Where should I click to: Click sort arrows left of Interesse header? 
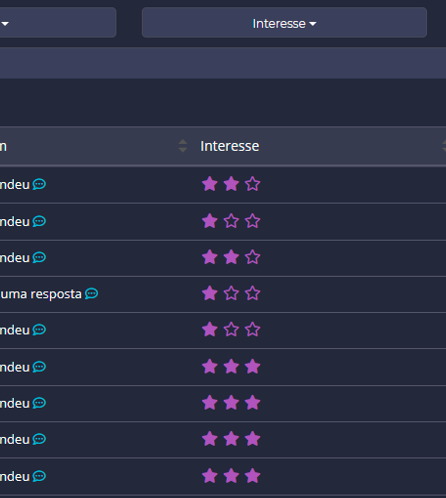(x=182, y=146)
